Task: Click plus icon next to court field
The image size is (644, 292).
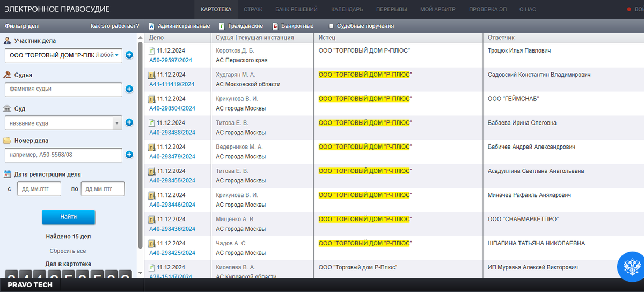Action: coord(129,122)
